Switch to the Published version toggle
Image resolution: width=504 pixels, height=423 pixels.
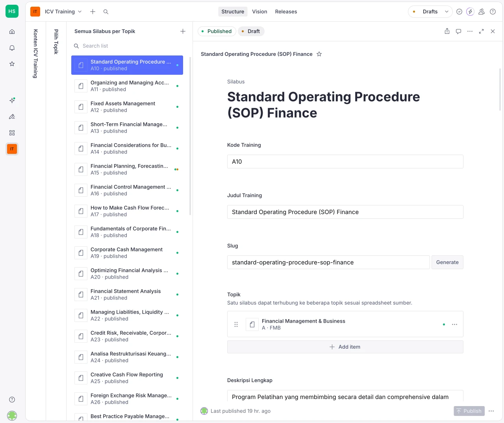tap(216, 31)
